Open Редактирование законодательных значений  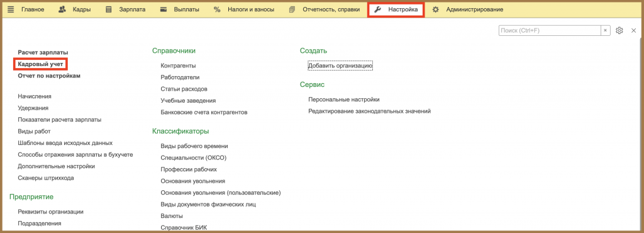369,111
